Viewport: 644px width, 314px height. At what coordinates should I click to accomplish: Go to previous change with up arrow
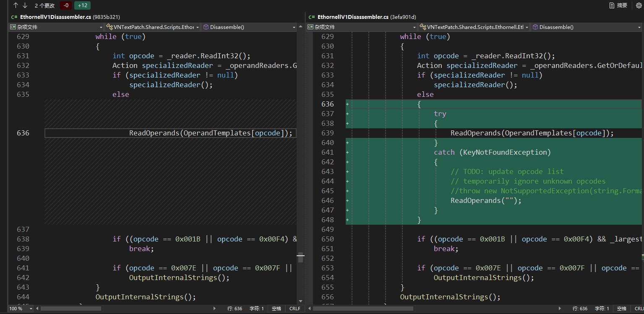(16, 5)
